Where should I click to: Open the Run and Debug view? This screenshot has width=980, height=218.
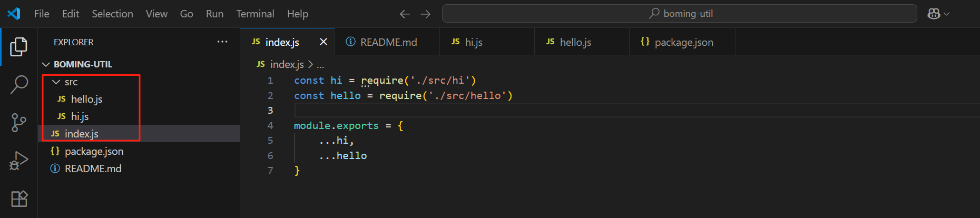pos(19,161)
